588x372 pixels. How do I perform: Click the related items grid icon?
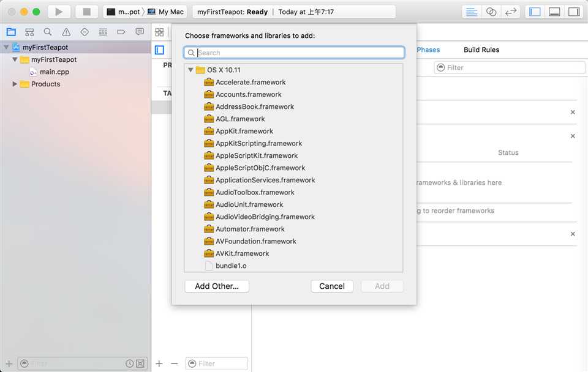[159, 32]
